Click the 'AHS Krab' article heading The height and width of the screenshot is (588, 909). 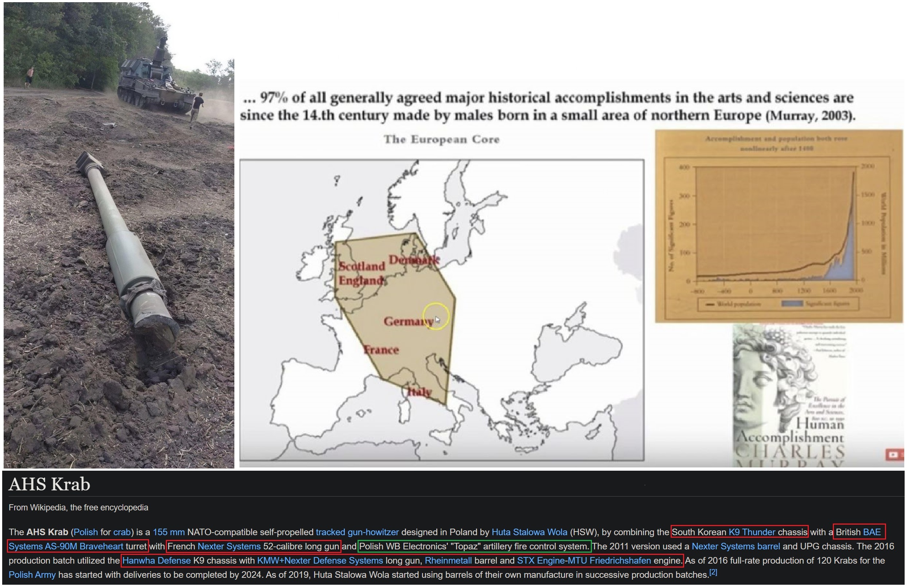(x=49, y=484)
